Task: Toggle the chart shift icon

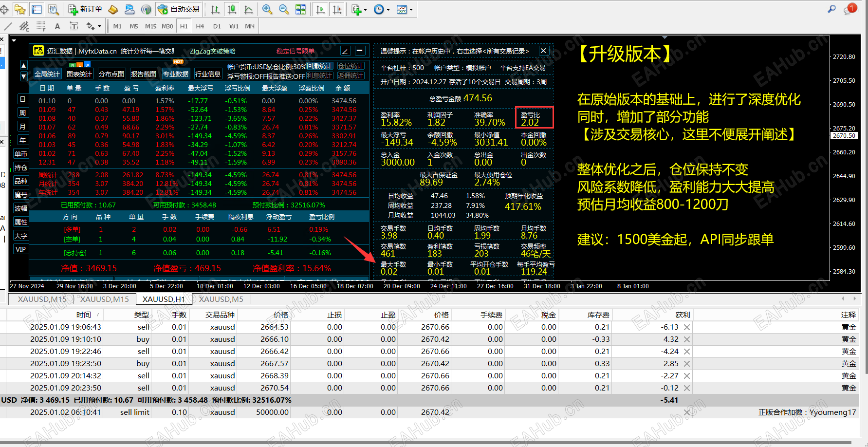Action: (337, 9)
